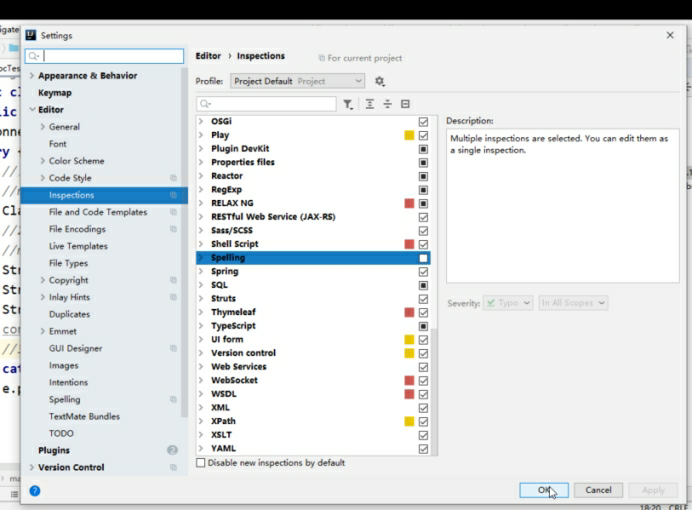Viewport: 693px width, 510px height.
Task: Click the project-level icon next to Version Control
Action: coord(173,468)
